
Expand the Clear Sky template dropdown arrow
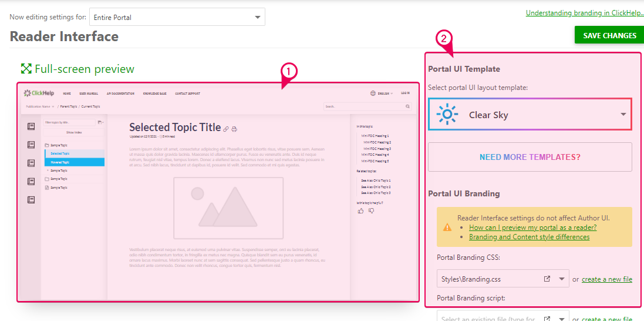623,115
